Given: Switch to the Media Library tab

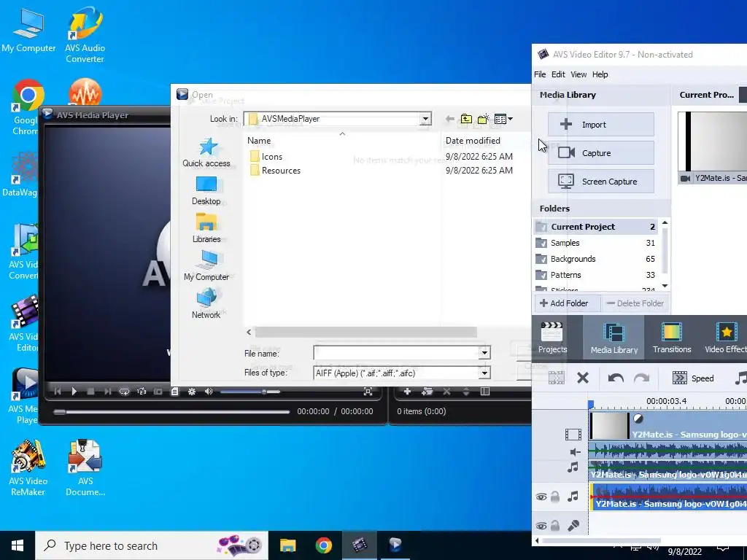Looking at the screenshot, I should [x=614, y=337].
